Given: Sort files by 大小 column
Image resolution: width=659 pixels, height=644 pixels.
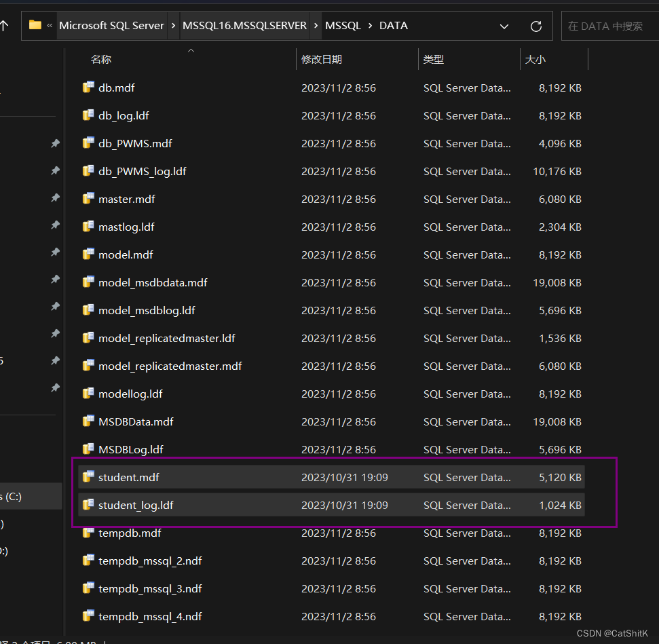Looking at the screenshot, I should (535, 59).
